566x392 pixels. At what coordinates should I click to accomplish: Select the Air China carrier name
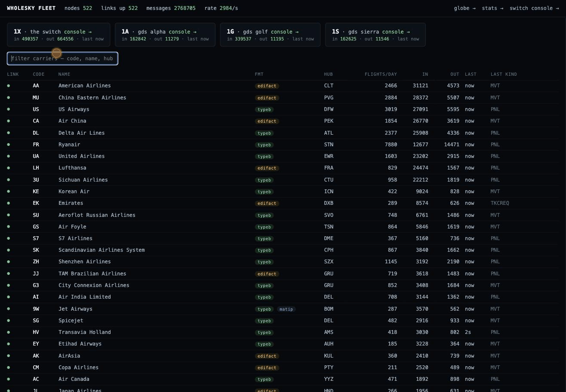pyautogui.click(x=72, y=121)
